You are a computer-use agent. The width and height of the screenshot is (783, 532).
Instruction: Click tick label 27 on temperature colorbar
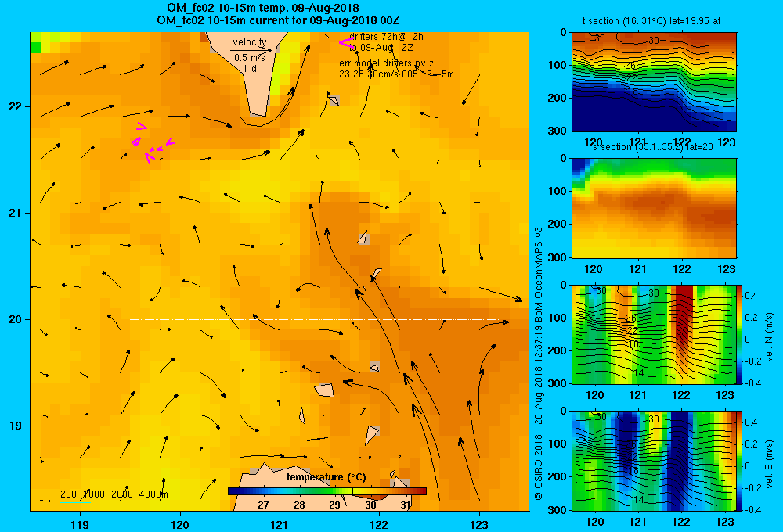(263, 505)
